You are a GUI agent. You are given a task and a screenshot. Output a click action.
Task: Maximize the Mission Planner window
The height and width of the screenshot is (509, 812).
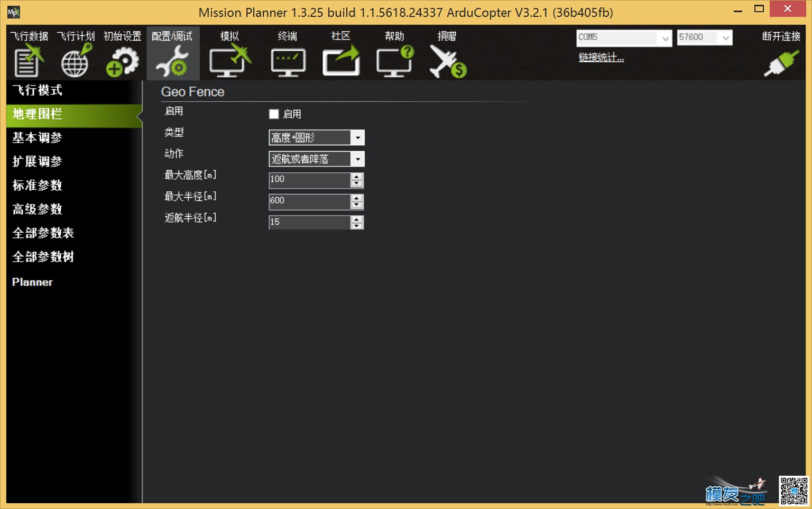759,9
